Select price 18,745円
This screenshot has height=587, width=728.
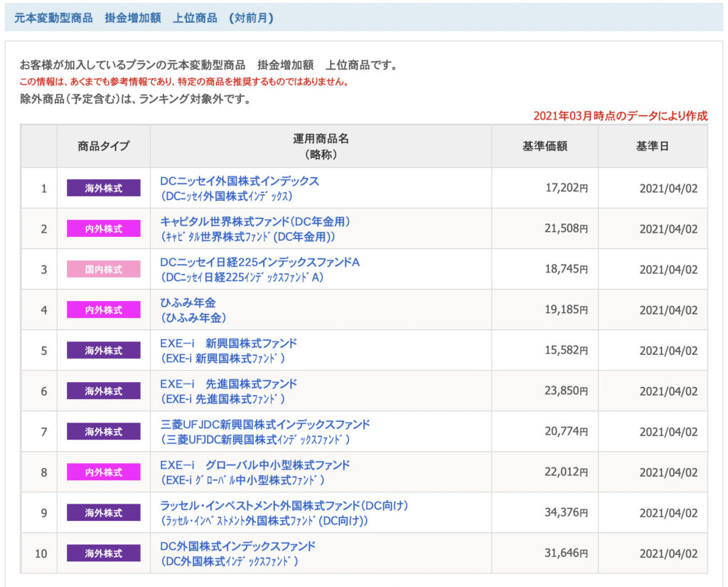(x=566, y=269)
